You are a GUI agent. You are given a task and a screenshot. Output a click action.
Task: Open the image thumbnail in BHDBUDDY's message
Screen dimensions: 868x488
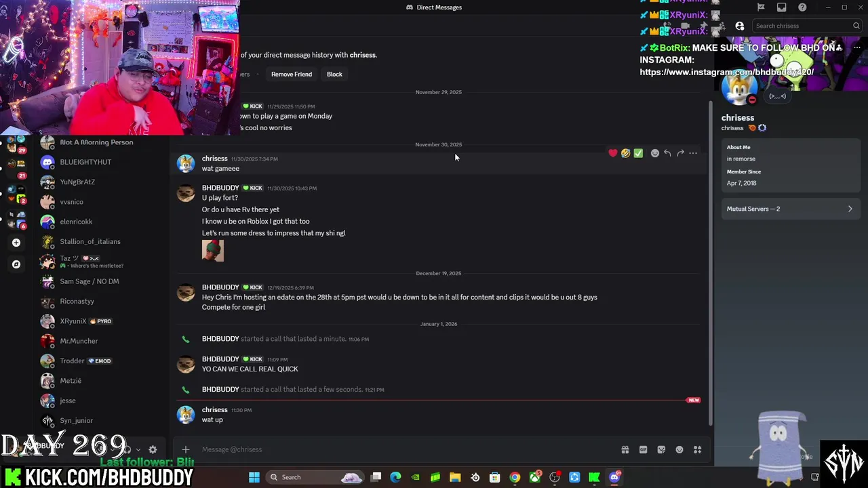coord(213,251)
